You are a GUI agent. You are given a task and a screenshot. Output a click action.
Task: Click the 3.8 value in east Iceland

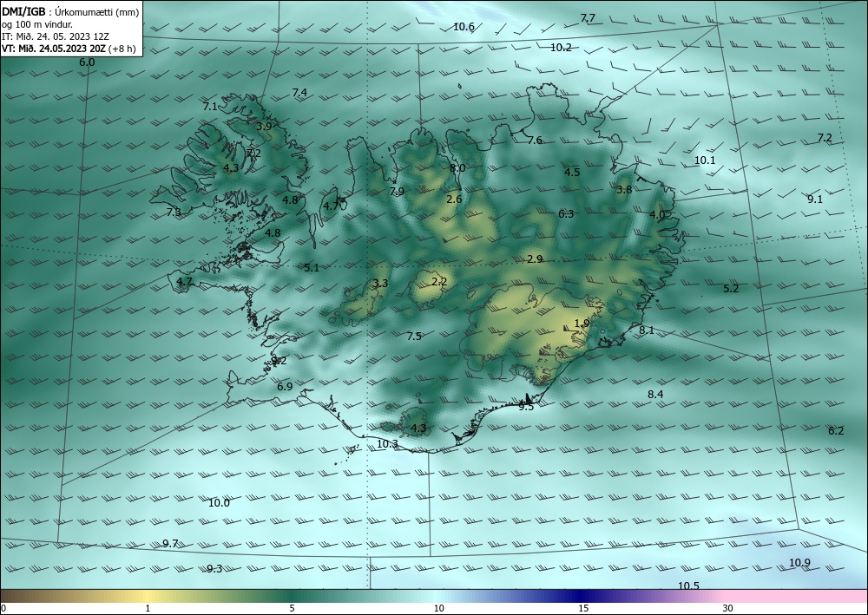coord(624,190)
